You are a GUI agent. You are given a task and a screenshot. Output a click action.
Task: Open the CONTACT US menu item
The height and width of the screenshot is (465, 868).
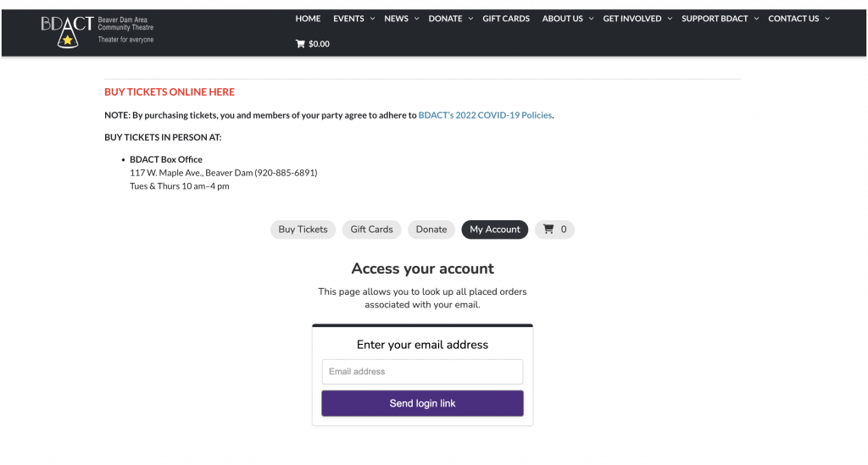pyautogui.click(x=793, y=19)
